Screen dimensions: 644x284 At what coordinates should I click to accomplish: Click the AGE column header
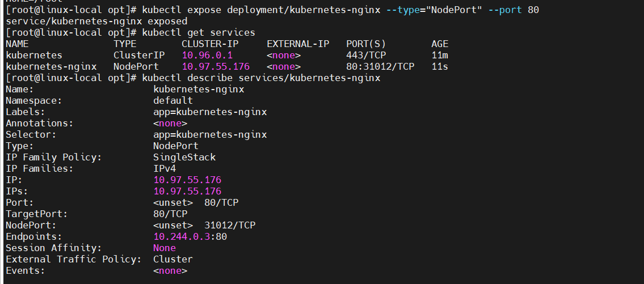[x=440, y=44]
